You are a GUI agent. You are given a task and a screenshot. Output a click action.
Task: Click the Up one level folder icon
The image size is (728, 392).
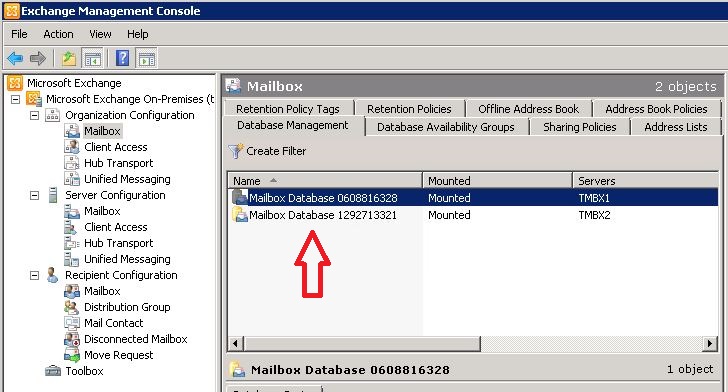(69, 59)
